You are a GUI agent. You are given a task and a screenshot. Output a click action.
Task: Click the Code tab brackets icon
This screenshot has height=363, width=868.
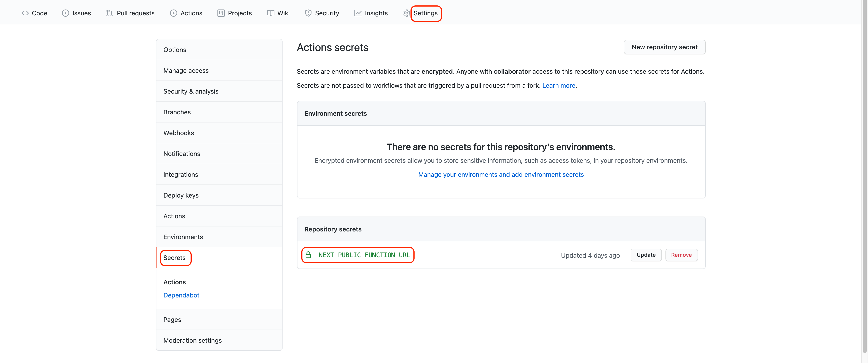(x=25, y=13)
